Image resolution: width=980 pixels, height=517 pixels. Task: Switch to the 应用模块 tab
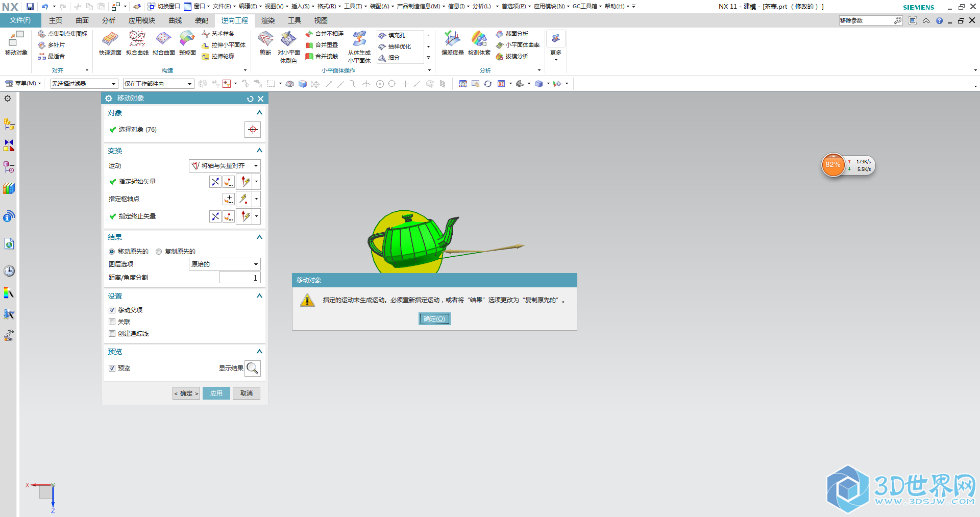tap(142, 20)
